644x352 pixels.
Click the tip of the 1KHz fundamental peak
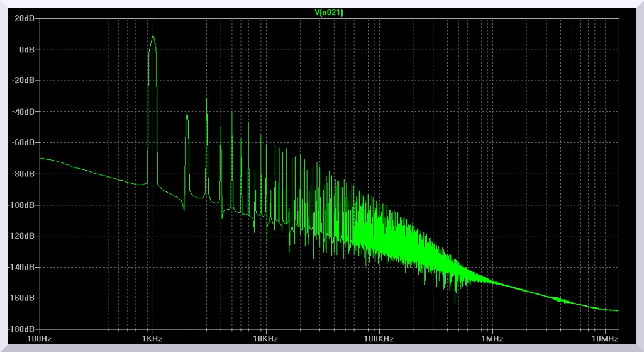tap(152, 35)
